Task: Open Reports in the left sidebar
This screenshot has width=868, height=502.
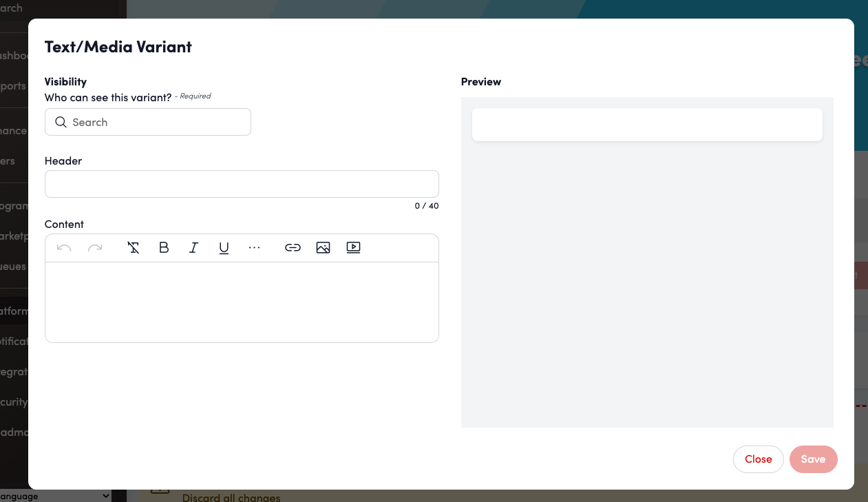Action: [13, 86]
